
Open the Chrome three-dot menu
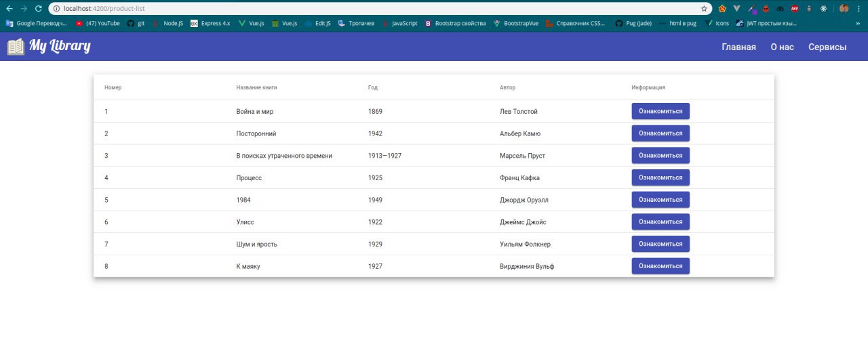(x=859, y=9)
